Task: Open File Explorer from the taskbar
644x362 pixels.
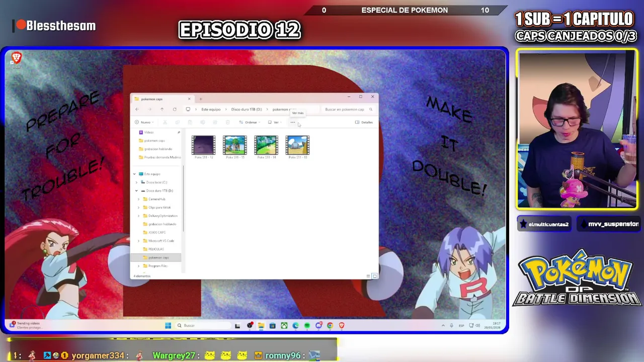Action: (261, 325)
